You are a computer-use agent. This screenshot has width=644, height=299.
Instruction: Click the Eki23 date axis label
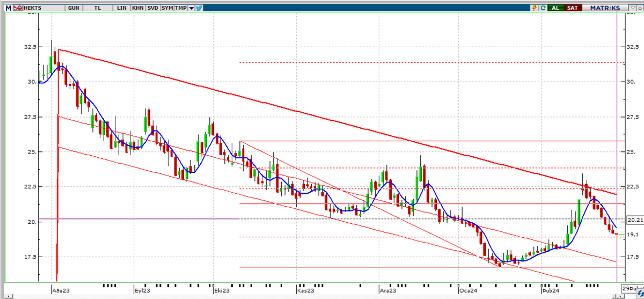(222, 290)
